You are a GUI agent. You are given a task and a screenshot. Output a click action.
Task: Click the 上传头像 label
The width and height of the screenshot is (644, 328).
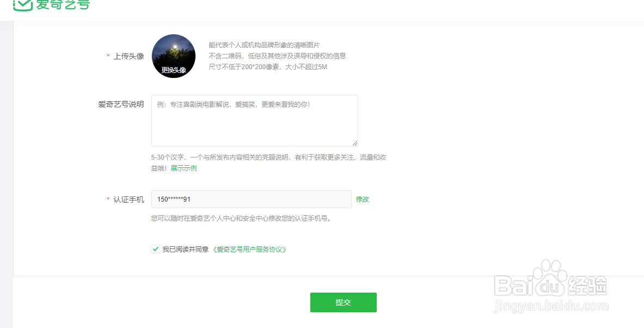pos(129,56)
